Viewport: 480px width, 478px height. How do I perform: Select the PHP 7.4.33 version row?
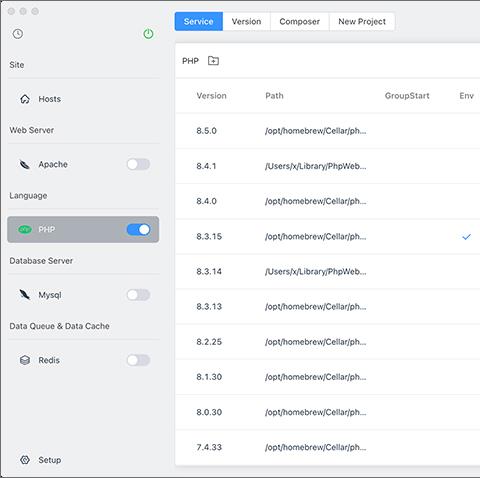[328, 447]
